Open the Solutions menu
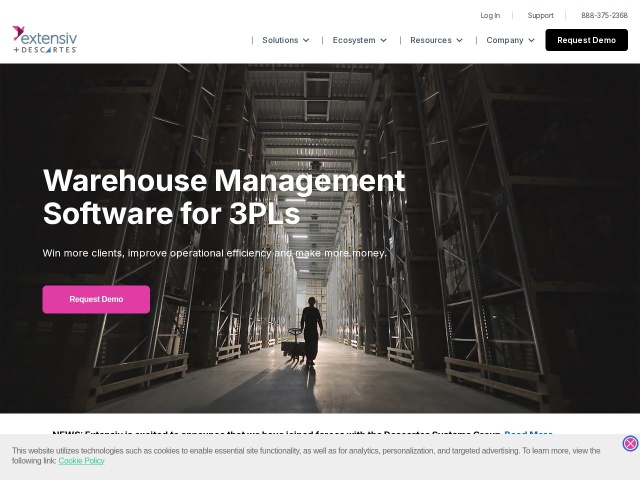This screenshot has width=640, height=480. tap(280, 40)
